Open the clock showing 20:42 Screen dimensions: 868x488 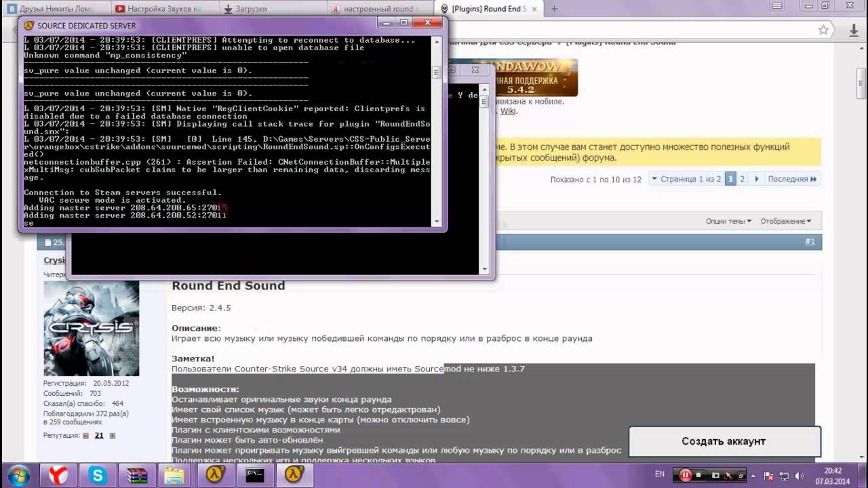click(x=833, y=475)
